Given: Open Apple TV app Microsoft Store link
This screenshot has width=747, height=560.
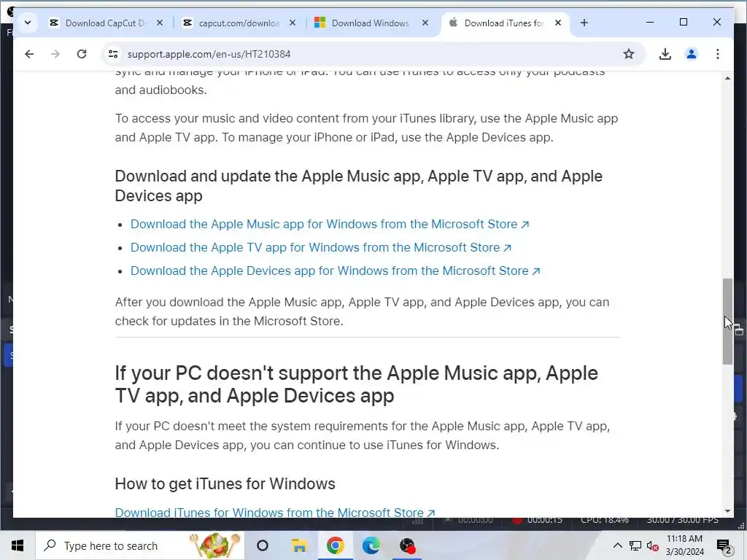Looking at the screenshot, I should click(x=321, y=248).
